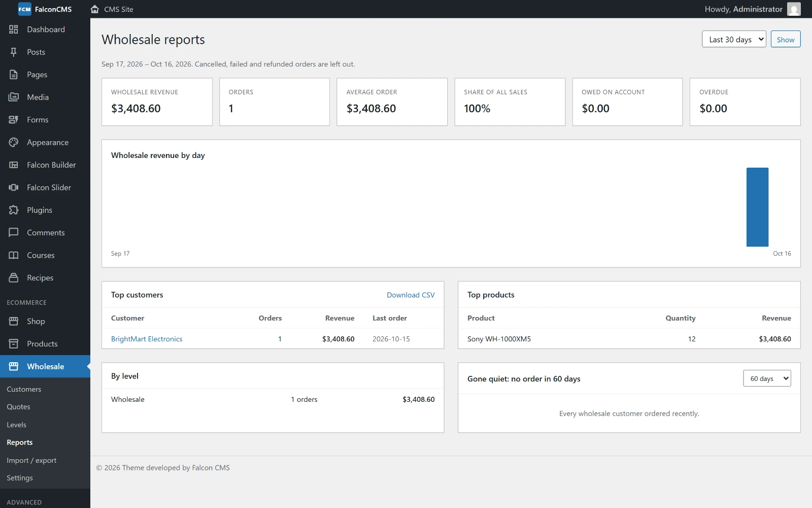Viewport: 812px width, 508px height.
Task: Click the Falcon Builder icon
Action: tap(14, 165)
